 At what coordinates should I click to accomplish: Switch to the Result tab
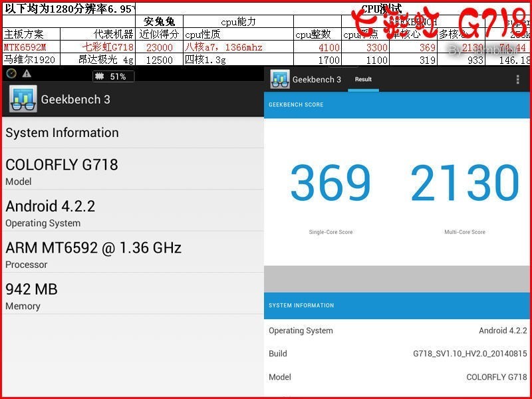[x=363, y=78]
